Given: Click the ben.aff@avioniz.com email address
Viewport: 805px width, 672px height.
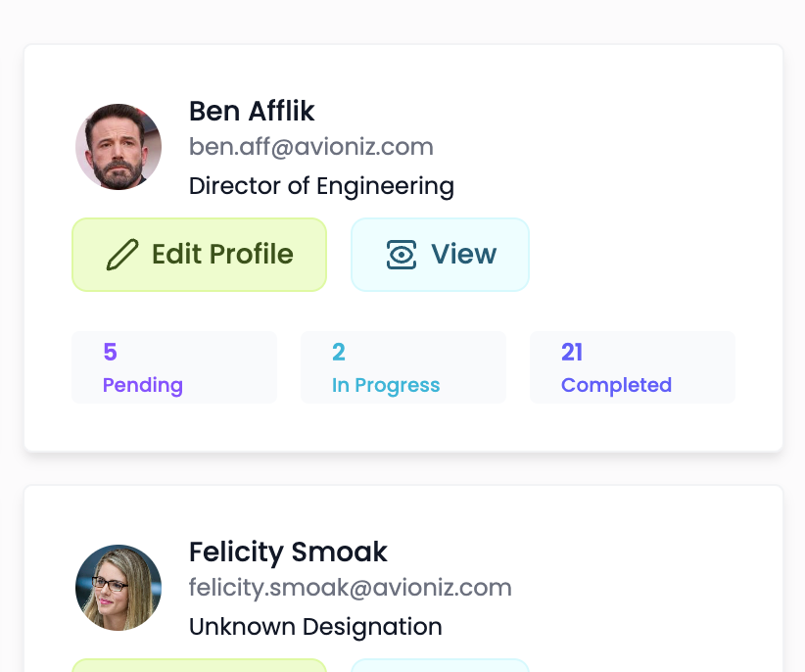Looking at the screenshot, I should pos(310,147).
